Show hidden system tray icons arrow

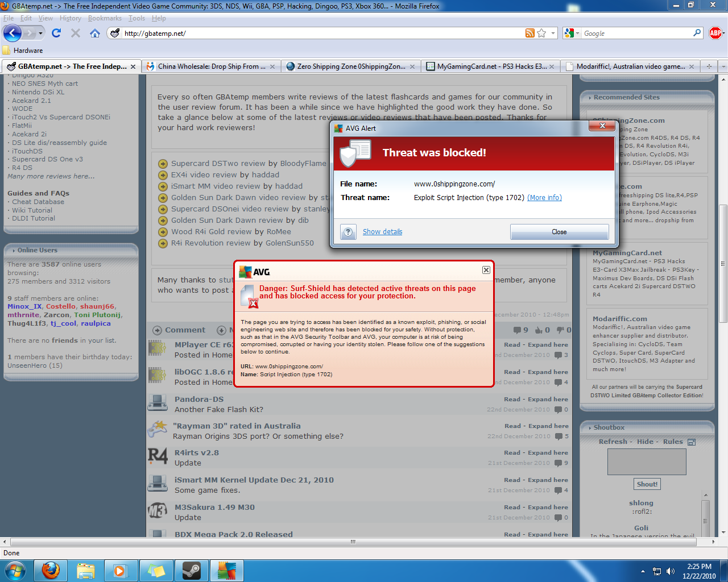pyautogui.click(x=643, y=571)
